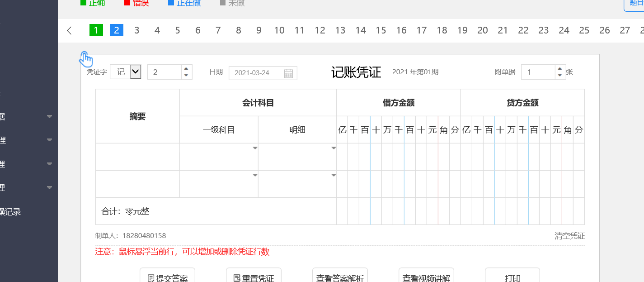
Task: Click 清空凭证 to clear the voucher
Action: point(569,236)
